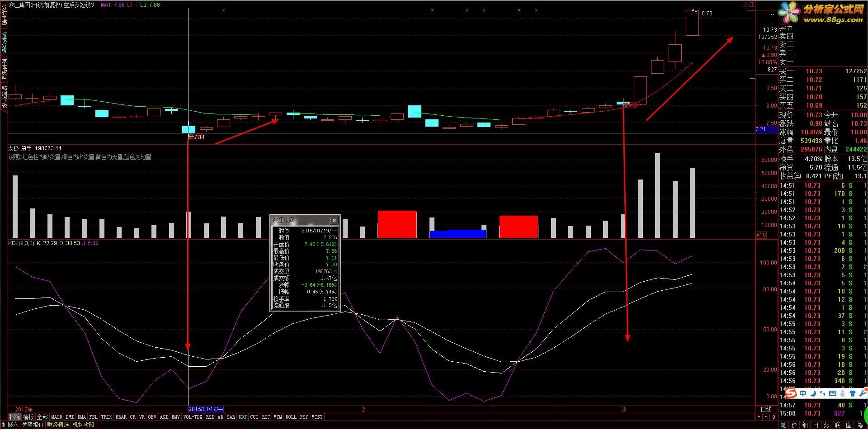The image size is (868, 430).
Task: Select the PSY indicator
Action: point(304,417)
